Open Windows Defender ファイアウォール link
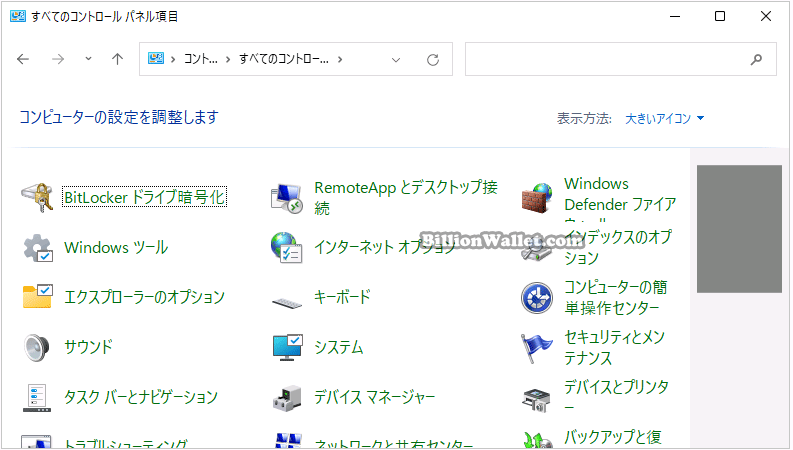 pyautogui.click(x=620, y=199)
